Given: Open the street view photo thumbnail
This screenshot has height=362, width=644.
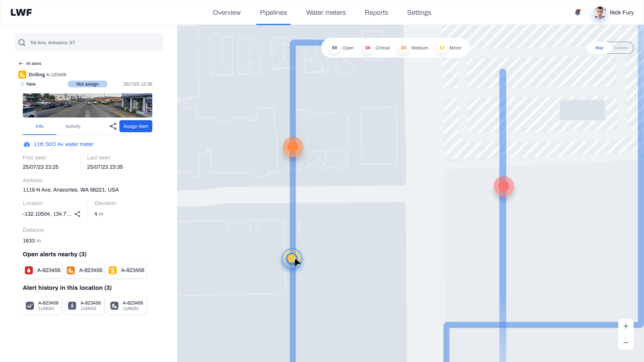Looking at the screenshot, I should click(88, 105).
